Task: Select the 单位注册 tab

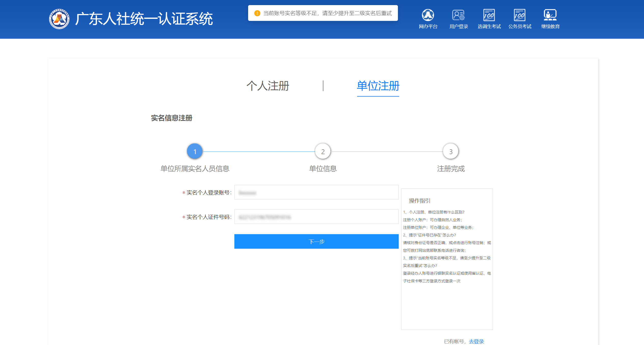Action: 378,86
